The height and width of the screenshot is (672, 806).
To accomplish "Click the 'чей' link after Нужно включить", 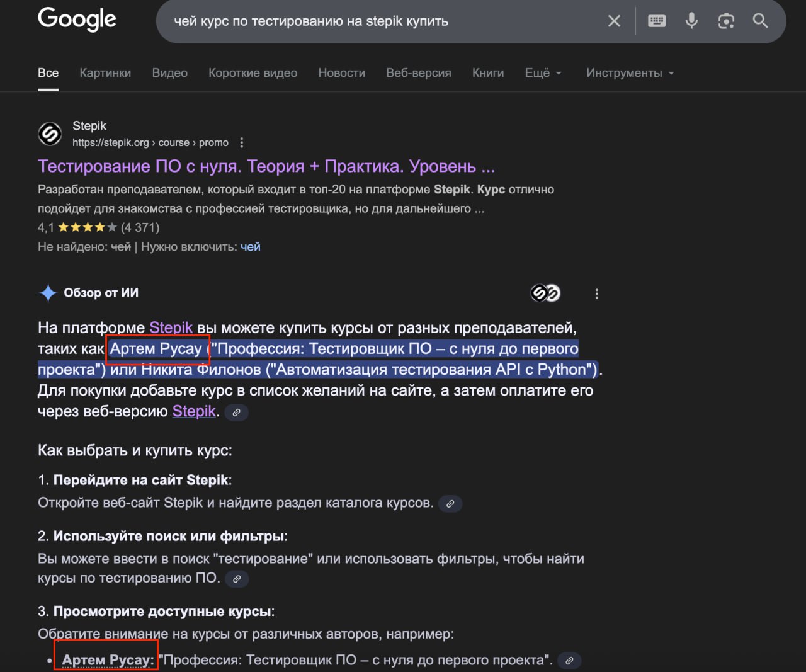I will (251, 247).
